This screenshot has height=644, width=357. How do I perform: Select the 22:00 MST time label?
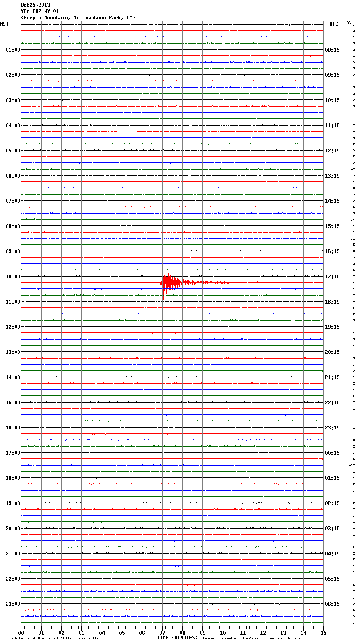coord(13,579)
